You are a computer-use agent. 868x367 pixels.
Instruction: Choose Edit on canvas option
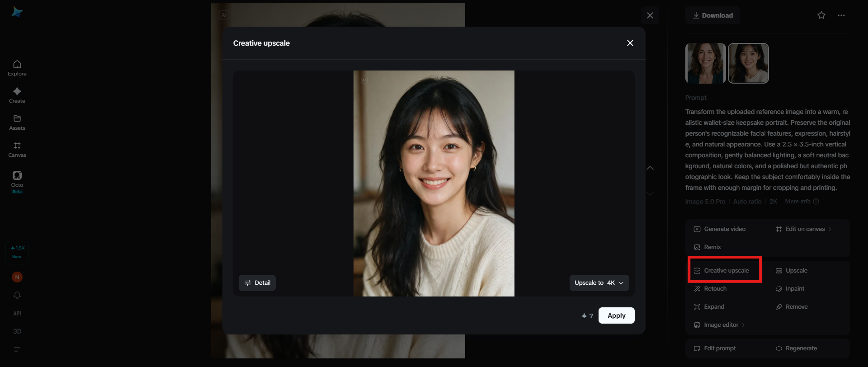click(x=804, y=229)
